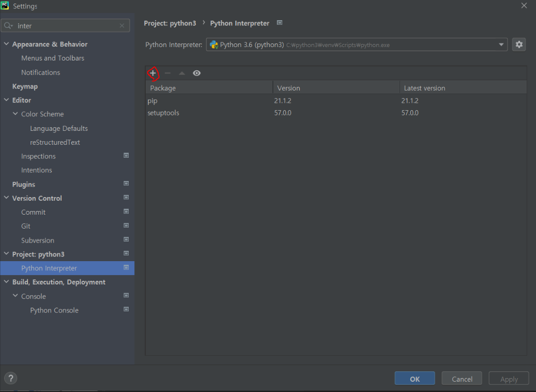The image size is (536, 392).
Task: Click project-level icon beside Project: python3
Action: click(126, 253)
